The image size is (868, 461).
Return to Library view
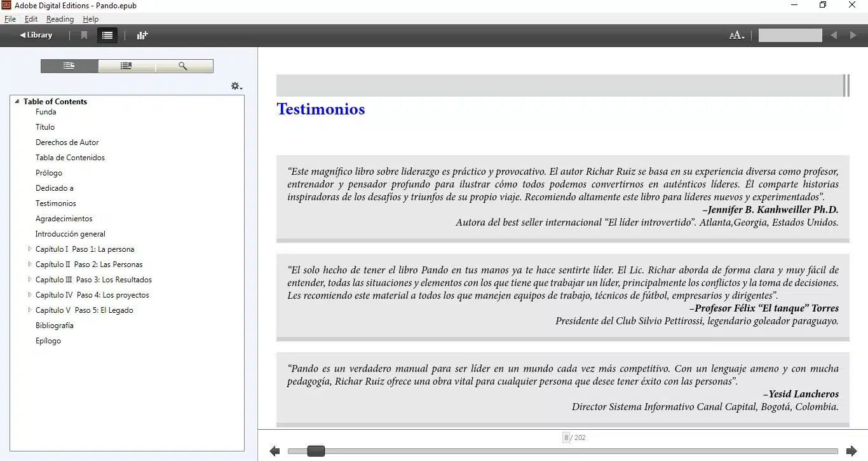pyautogui.click(x=36, y=35)
